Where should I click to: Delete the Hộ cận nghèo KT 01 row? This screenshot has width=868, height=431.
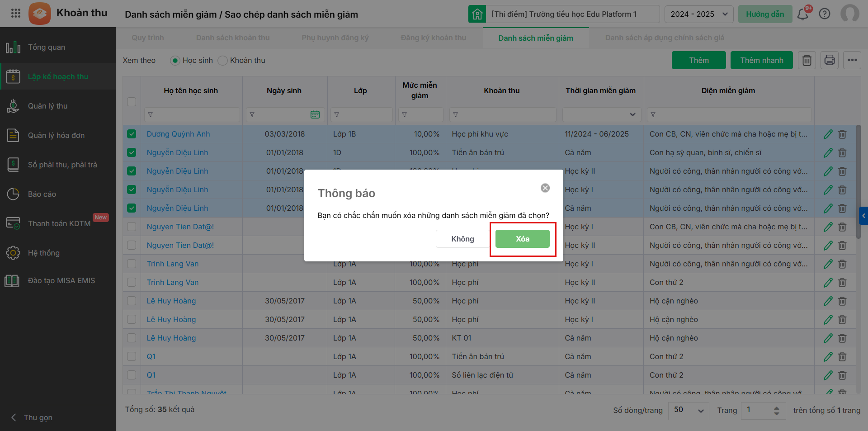pos(842,338)
